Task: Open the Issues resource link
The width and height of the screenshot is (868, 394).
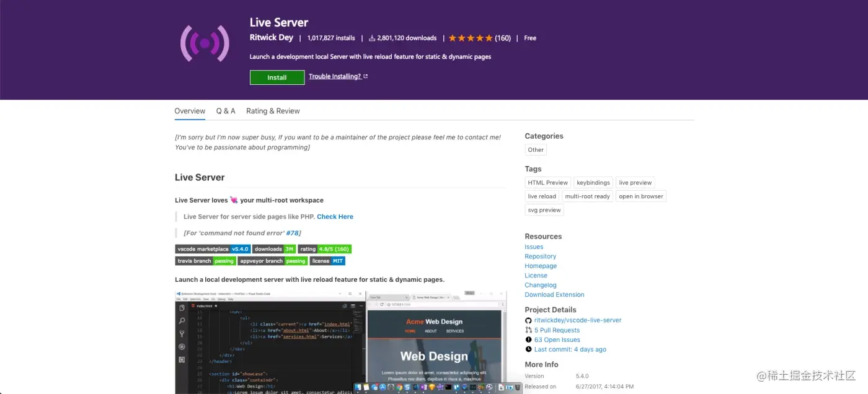Action: [534, 247]
